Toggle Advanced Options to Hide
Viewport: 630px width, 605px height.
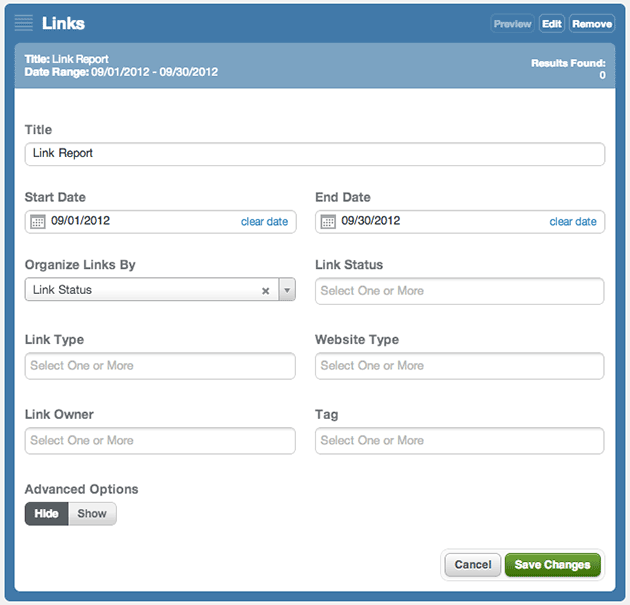coord(46,513)
